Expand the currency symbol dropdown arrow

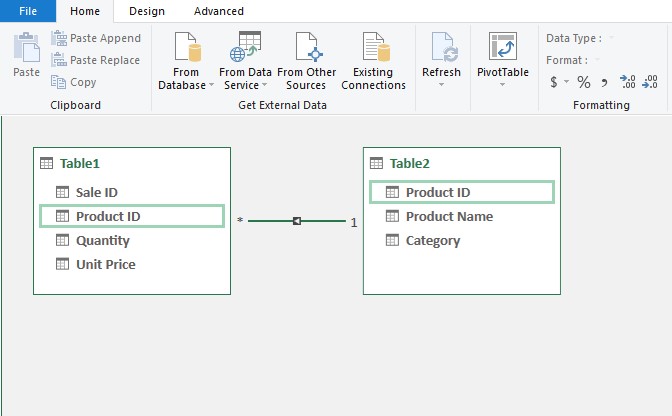click(x=566, y=81)
